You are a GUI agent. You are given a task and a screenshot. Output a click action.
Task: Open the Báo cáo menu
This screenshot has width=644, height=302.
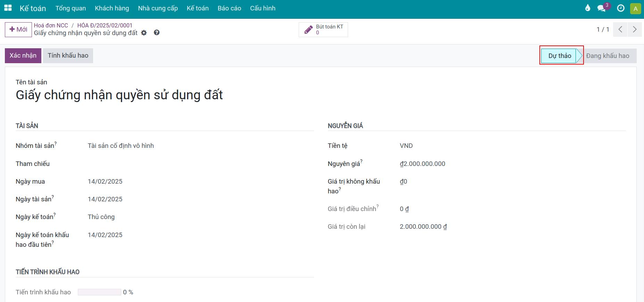[x=229, y=8]
